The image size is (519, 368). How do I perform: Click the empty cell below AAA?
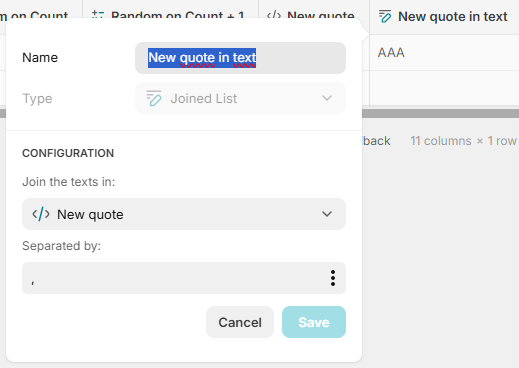tap(444, 88)
